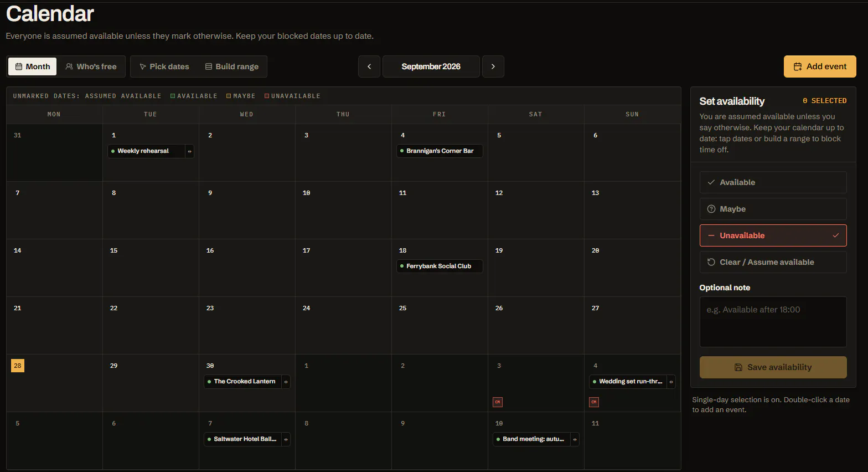This screenshot has height=472, width=868.
Task: Open the Weekly rehearsal event
Action: (146, 151)
